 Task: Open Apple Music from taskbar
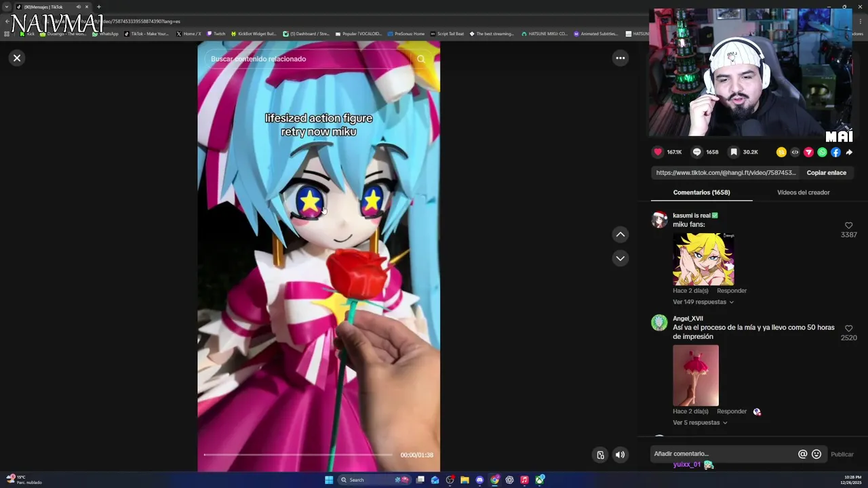[x=524, y=480]
